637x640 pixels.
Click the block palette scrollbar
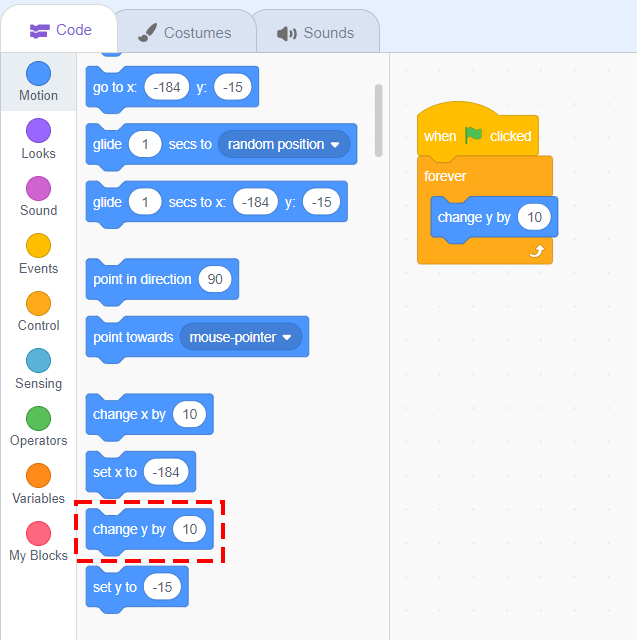coord(378,120)
